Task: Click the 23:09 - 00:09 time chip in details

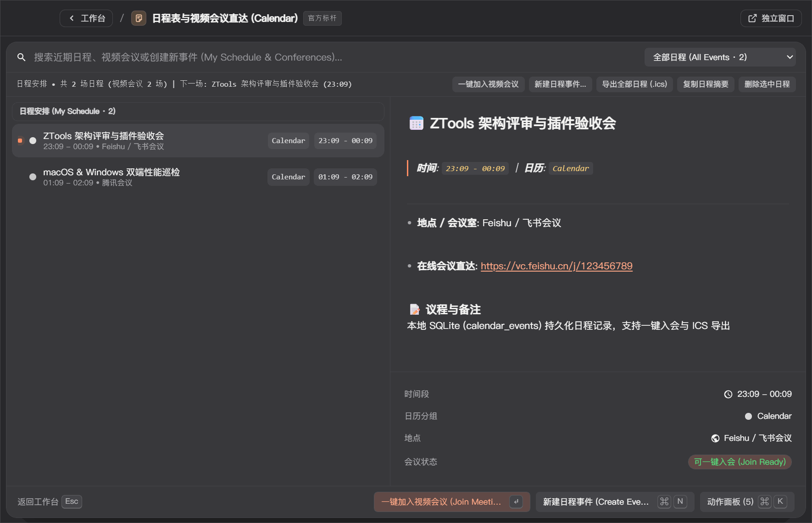Action: [475, 168]
